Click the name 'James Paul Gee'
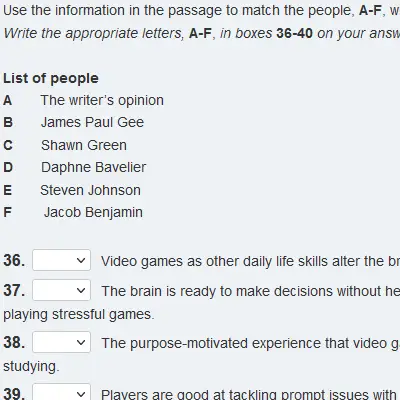The width and height of the screenshot is (400, 400). coord(92,122)
